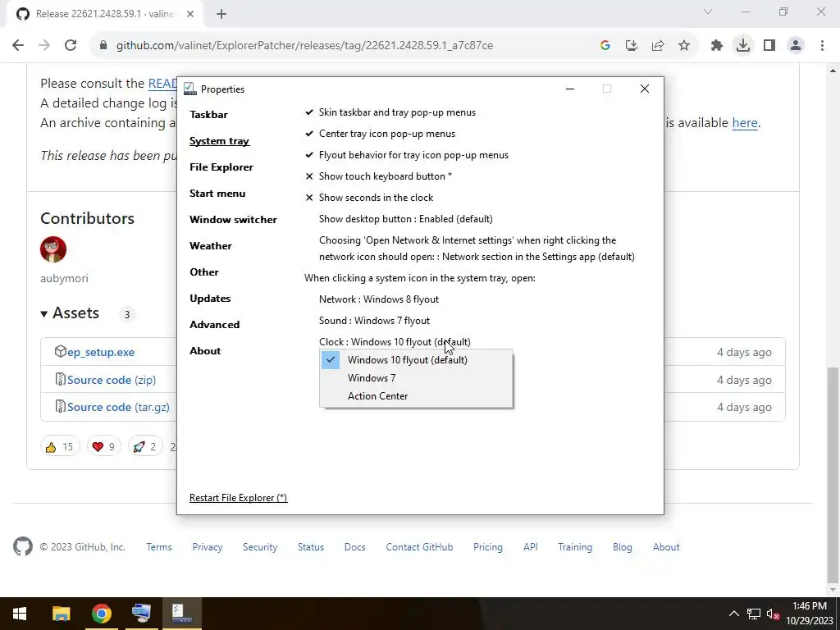The image size is (840, 630).
Task: Switch to Start menu section
Action: tap(217, 194)
